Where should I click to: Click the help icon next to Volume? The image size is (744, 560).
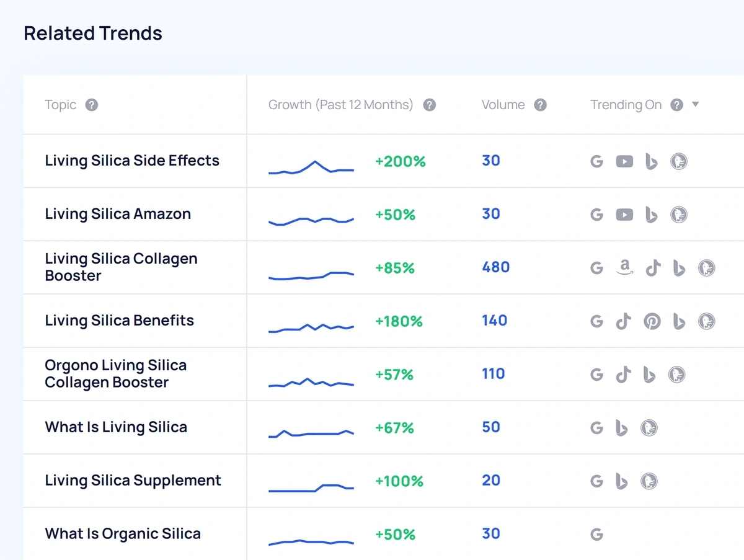(541, 105)
